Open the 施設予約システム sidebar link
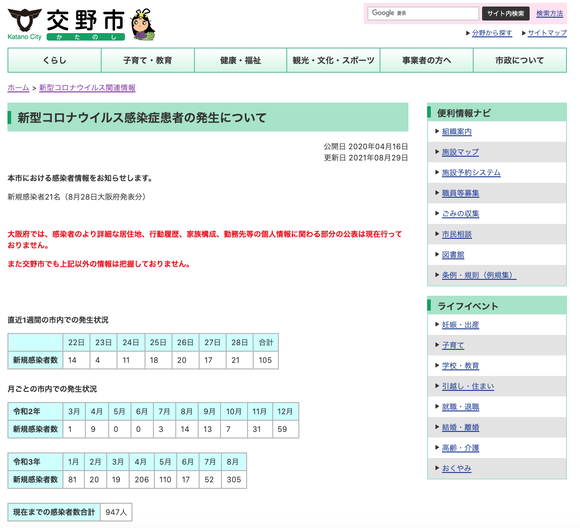The width and height of the screenshot is (580, 528). (471, 173)
